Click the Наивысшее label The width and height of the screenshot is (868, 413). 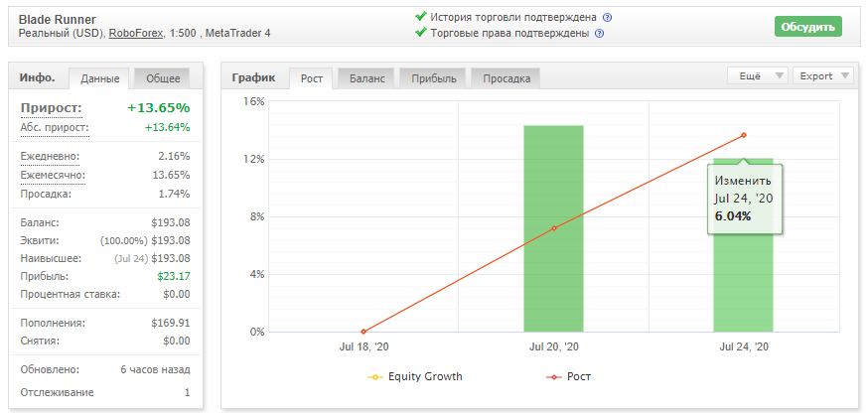[x=51, y=258]
